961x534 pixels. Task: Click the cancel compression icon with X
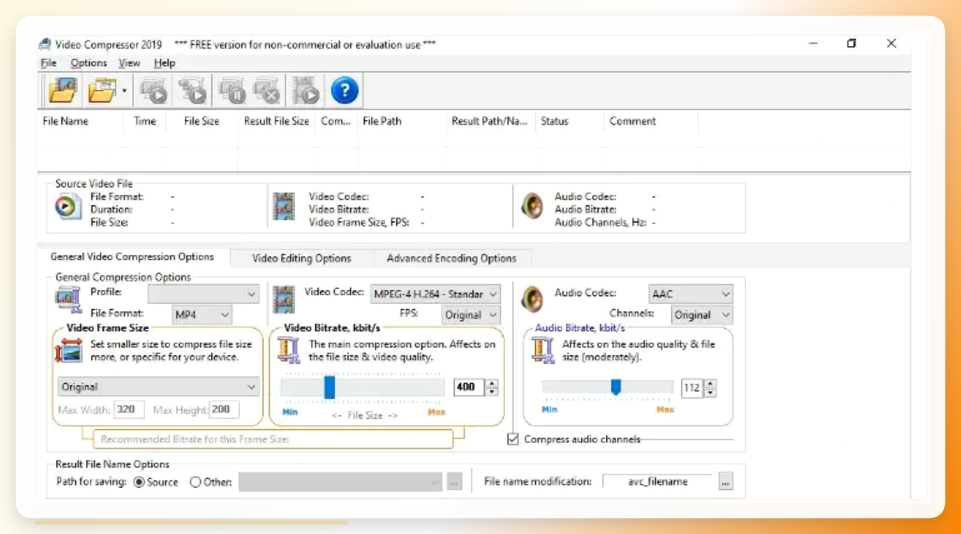point(267,91)
